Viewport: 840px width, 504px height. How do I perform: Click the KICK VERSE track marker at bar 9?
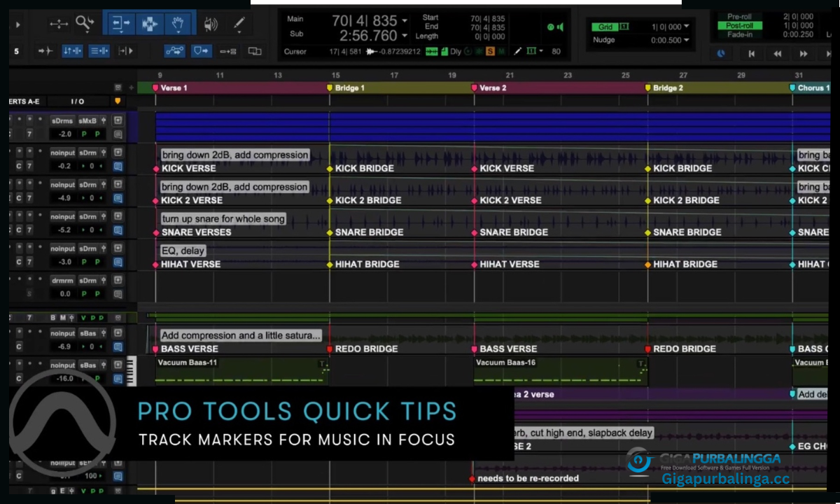tap(185, 169)
